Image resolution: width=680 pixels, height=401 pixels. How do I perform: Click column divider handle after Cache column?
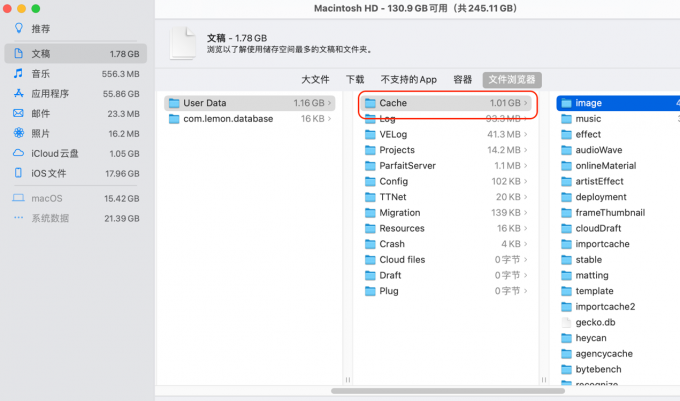pyautogui.click(x=544, y=380)
